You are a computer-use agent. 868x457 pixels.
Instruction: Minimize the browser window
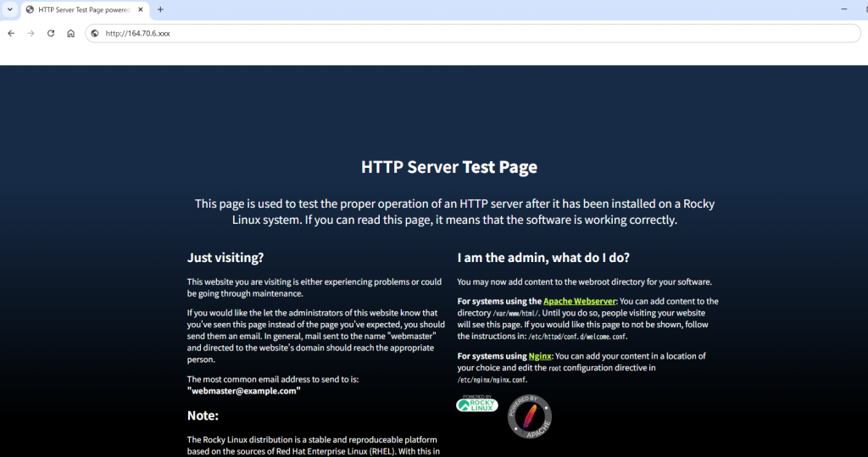[x=843, y=9]
